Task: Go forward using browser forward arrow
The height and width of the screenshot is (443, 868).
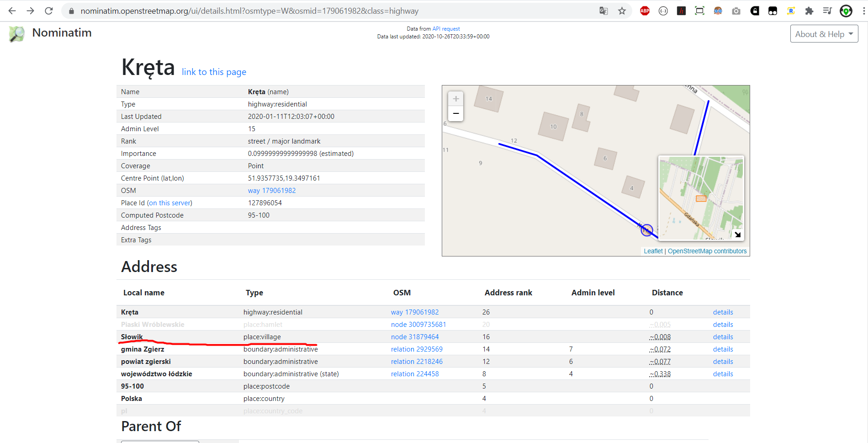Action: [x=31, y=11]
